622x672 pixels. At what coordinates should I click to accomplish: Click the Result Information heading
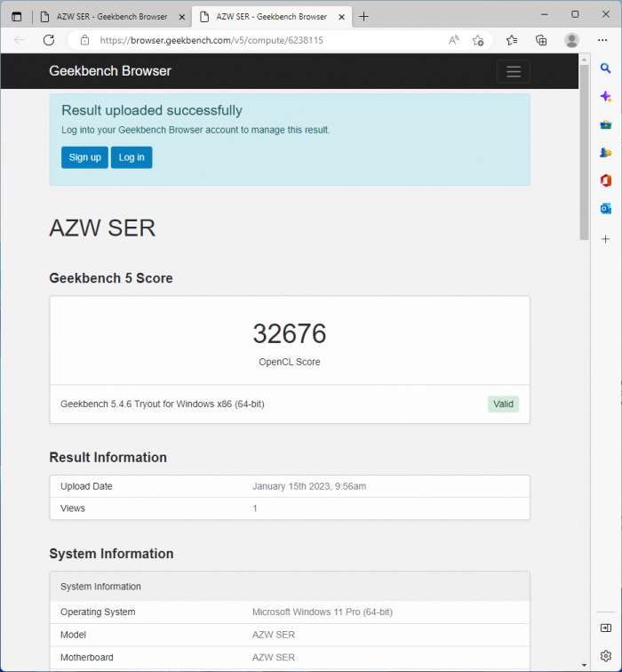pyautogui.click(x=108, y=457)
